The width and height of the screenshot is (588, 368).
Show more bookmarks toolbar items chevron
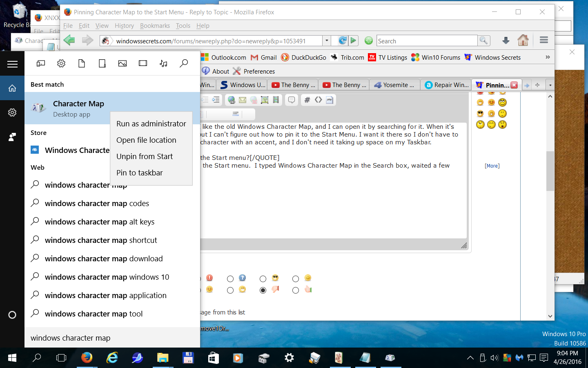548,57
